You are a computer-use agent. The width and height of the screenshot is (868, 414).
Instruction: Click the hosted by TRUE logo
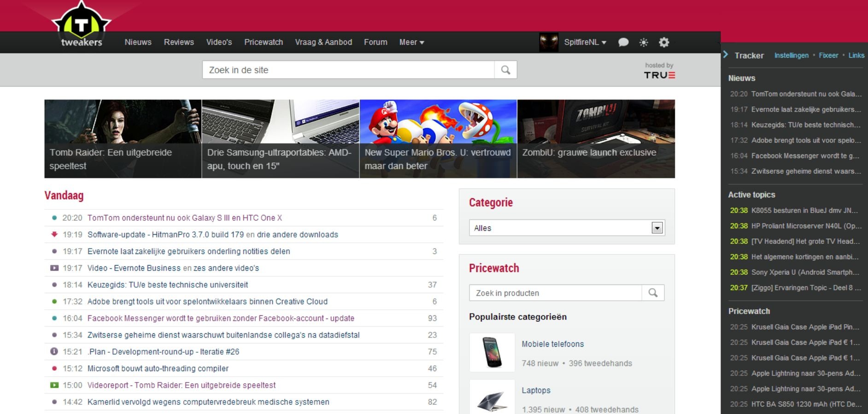coord(659,71)
